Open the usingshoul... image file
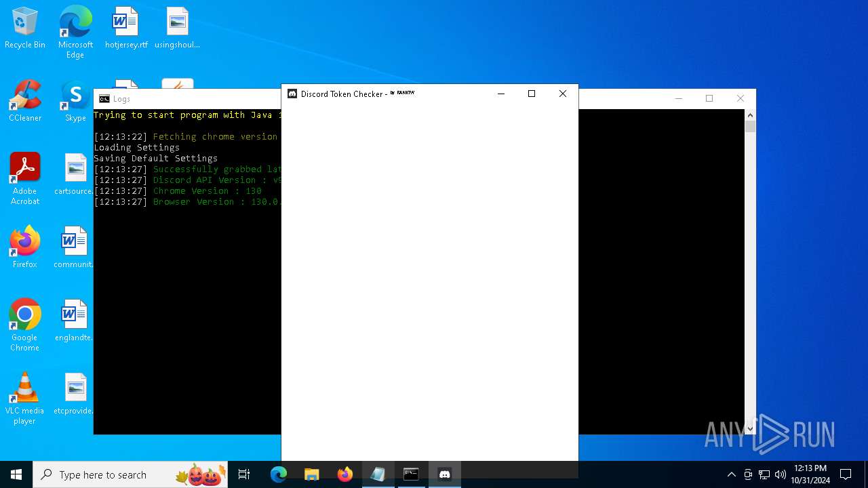 point(177,28)
